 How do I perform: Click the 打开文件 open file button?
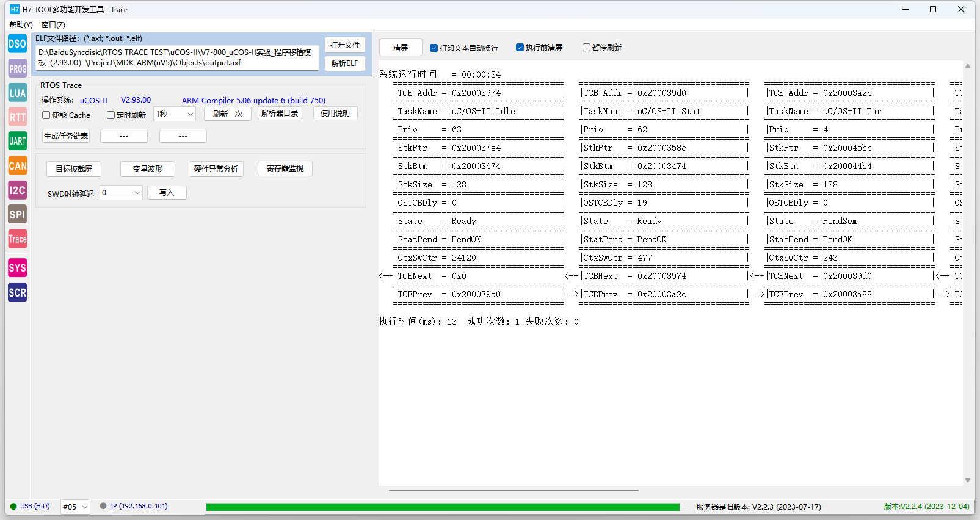[345, 45]
